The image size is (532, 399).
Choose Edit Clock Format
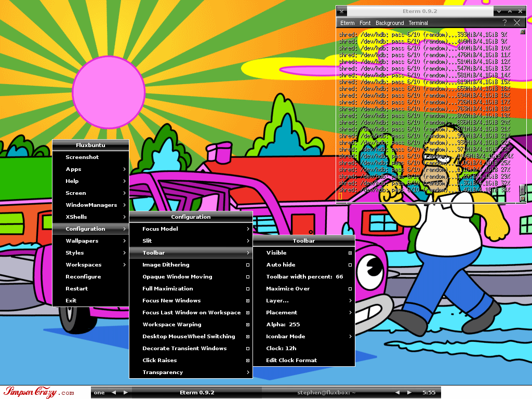point(303,361)
